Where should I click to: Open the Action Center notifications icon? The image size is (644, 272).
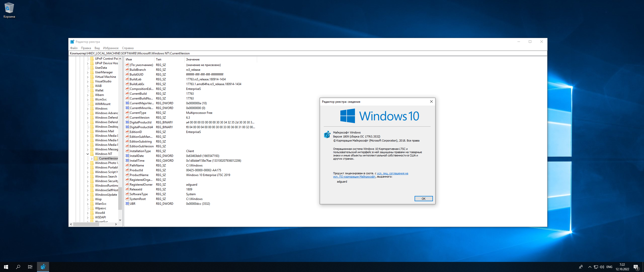pos(636,267)
